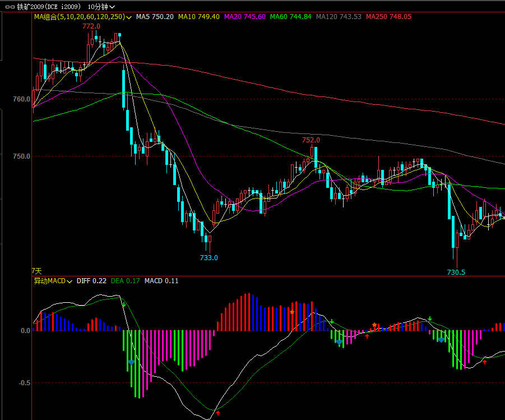Click the rightmost red up arrow MACD marker

[485, 362]
